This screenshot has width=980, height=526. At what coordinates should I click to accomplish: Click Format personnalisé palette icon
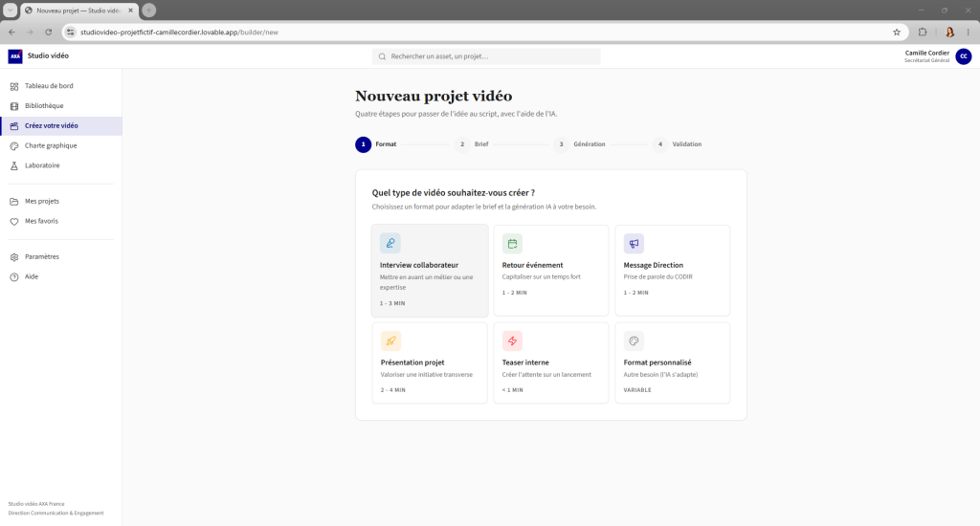coord(634,341)
